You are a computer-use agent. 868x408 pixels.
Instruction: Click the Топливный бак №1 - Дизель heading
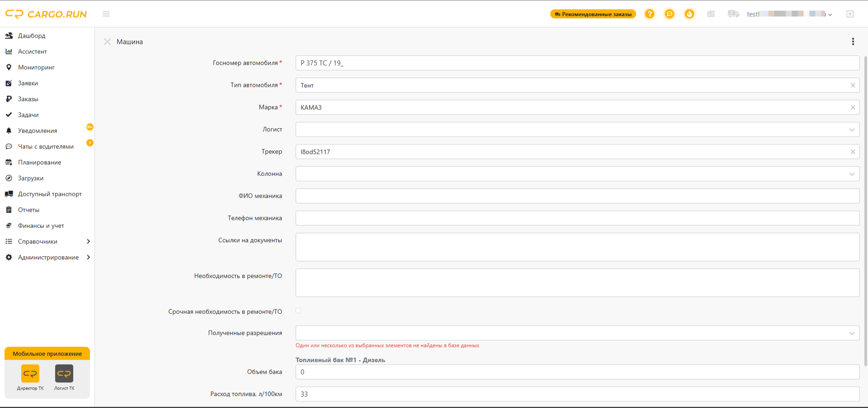[x=340, y=360]
